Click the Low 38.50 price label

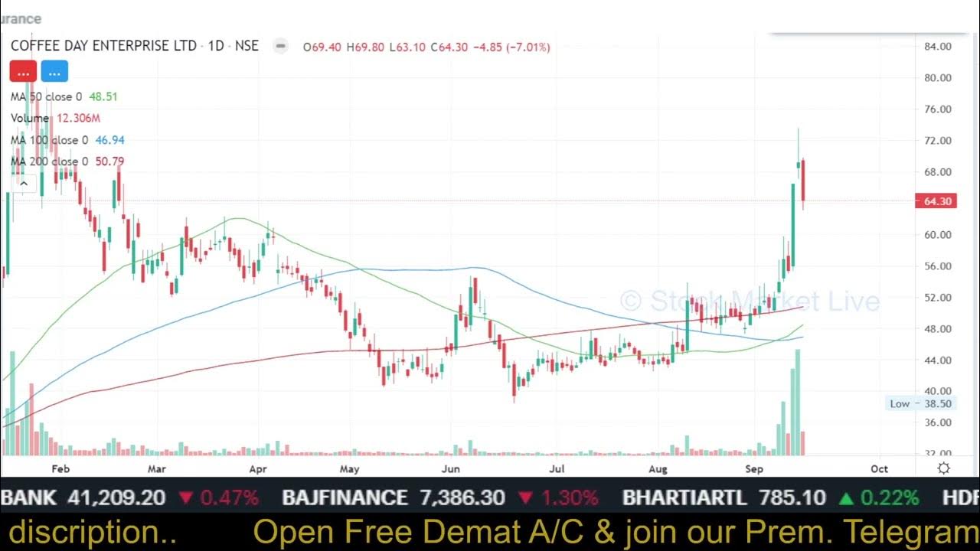(x=921, y=403)
